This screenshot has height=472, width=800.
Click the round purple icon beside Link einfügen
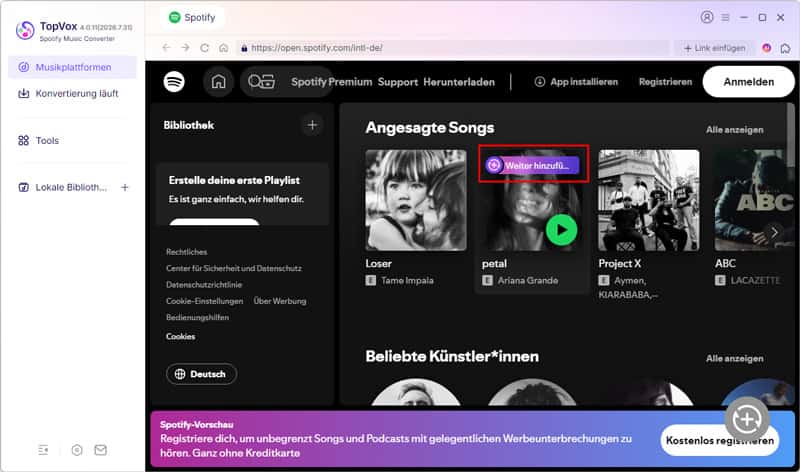click(x=766, y=48)
